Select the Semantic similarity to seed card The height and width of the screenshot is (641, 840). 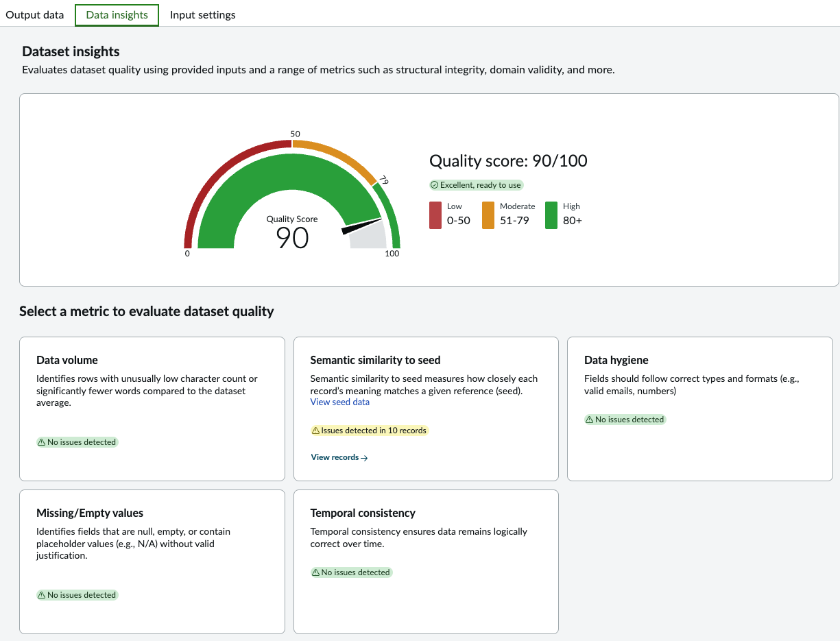click(x=426, y=409)
